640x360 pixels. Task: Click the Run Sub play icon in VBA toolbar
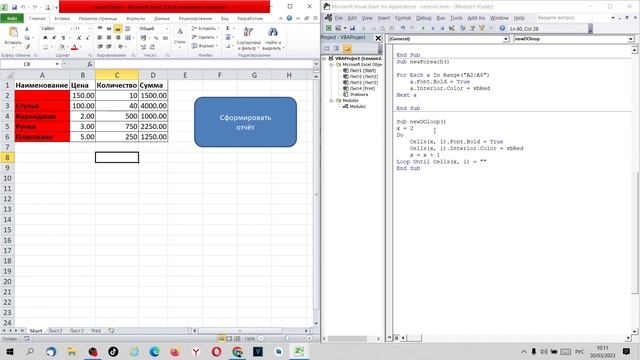(x=423, y=29)
